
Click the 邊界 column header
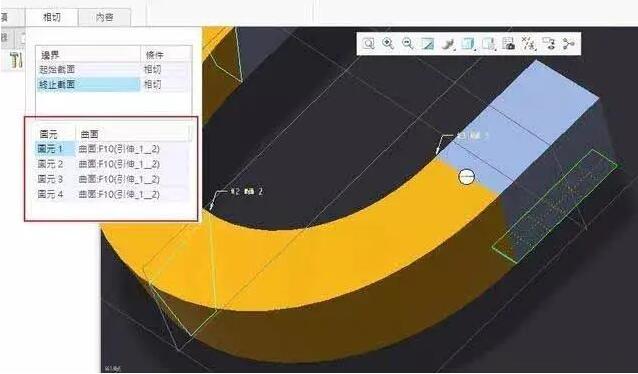click(x=88, y=55)
